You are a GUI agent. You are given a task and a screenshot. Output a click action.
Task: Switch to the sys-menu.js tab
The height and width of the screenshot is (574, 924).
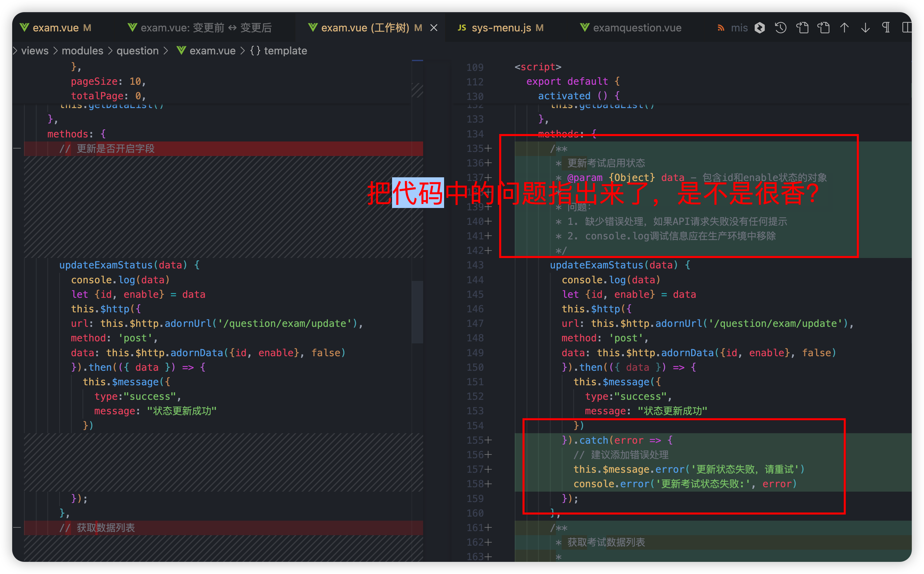coord(501,28)
